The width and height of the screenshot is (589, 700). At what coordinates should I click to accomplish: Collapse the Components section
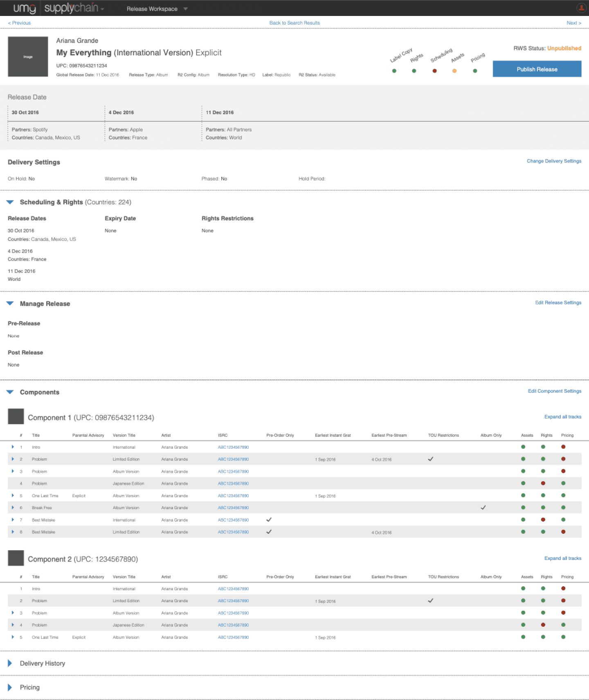click(x=10, y=392)
